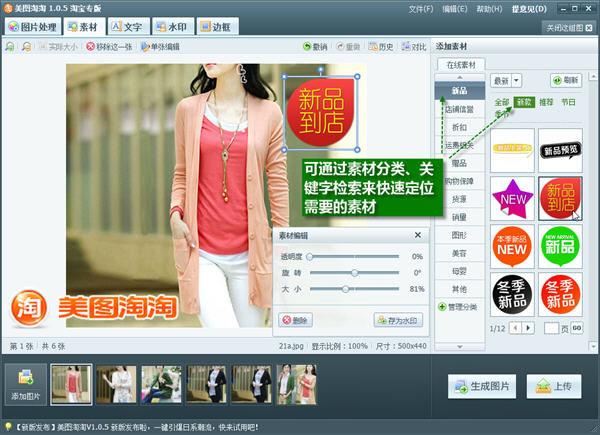This screenshot has height=435, width=600.
Task: Click the 存为水印 save as watermark button
Action: pos(398,320)
